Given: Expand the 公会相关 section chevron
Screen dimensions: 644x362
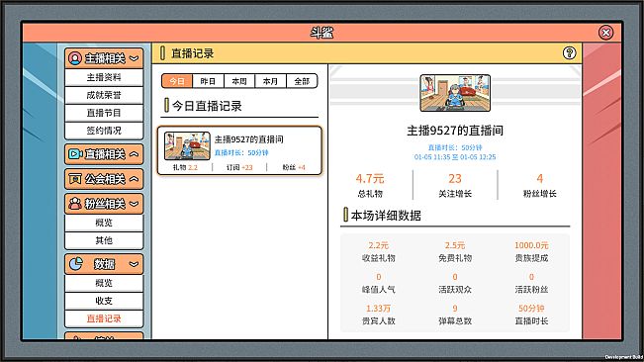Looking at the screenshot, I should 134,179.
